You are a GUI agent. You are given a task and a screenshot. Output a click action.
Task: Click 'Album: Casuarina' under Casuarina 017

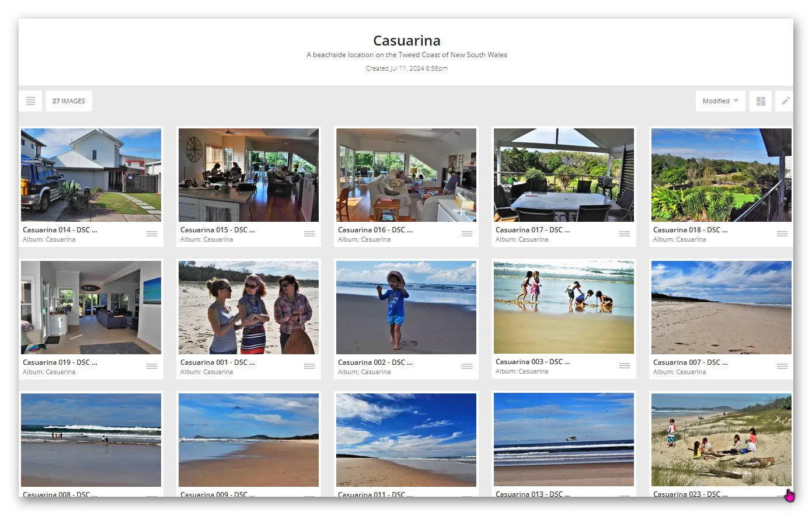click(x=522, y=239)
